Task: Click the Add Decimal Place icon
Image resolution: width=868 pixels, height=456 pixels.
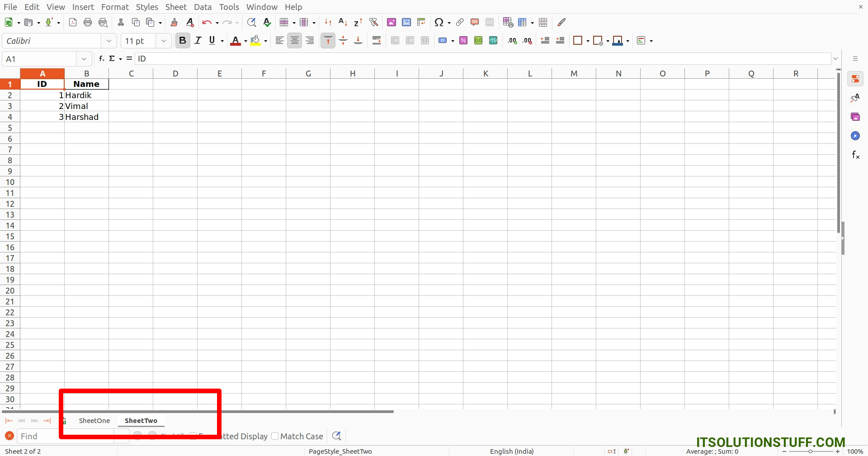Action: coord(511,41)
